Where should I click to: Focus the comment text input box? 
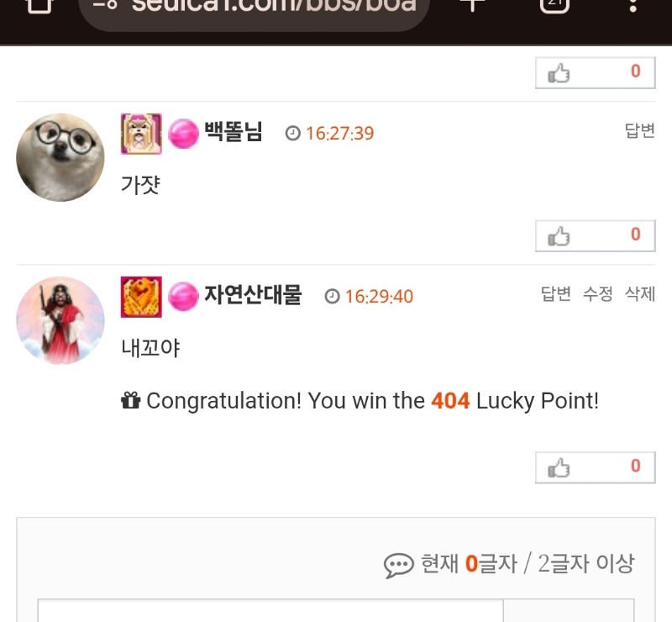point(270,610)
